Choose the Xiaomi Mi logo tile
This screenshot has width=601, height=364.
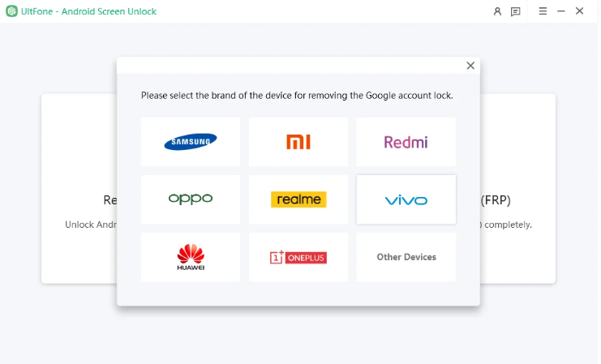coord(298,142)
